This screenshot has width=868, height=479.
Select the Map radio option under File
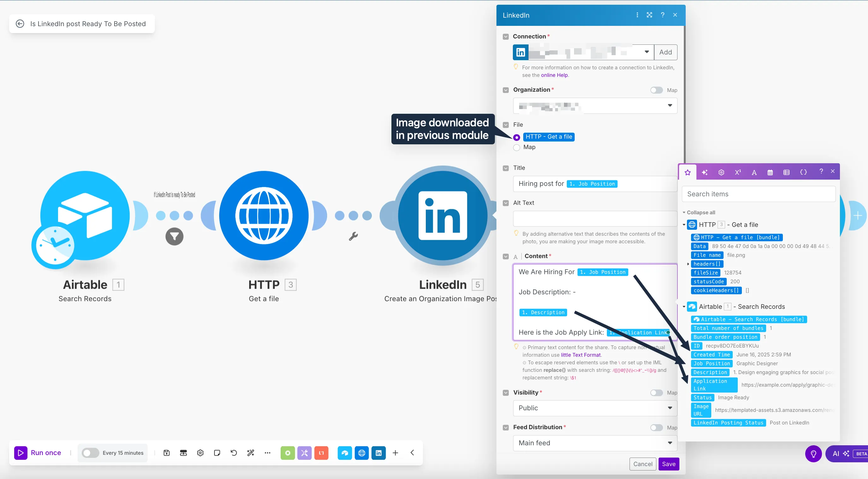tap(516, 147)
